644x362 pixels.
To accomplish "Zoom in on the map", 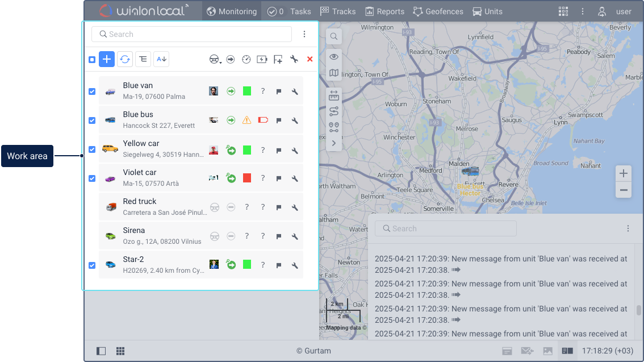I will pyautogui.click(x=624, y=174).
